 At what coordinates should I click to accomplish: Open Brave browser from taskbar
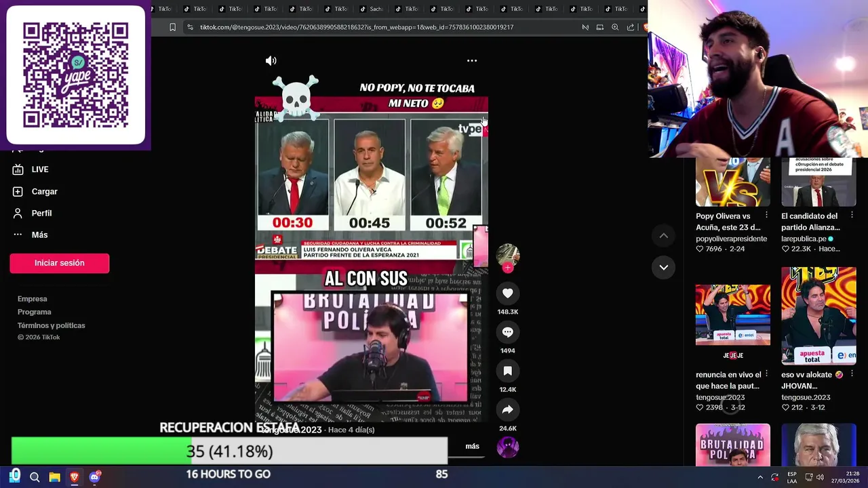coord(75,477)
